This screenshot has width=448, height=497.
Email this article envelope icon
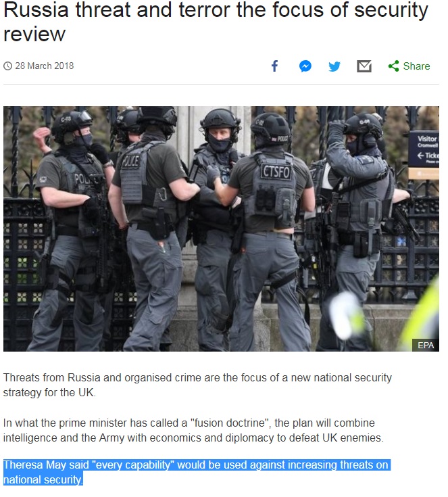click(x=364, y=66)
